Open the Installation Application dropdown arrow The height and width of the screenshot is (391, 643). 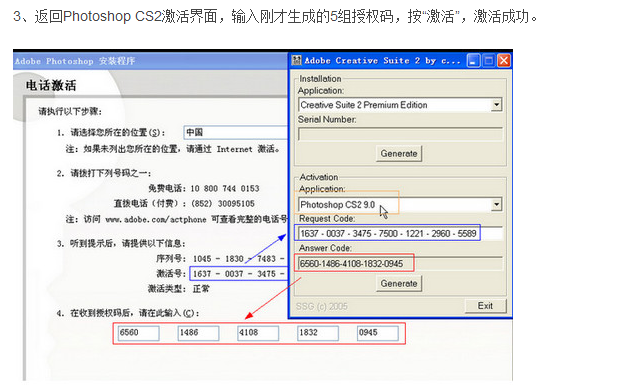tap(496, 105)
